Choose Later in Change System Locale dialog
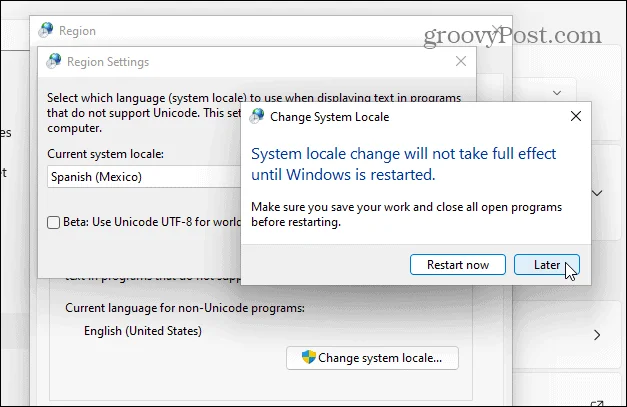Screen dimensions: 627x407 [x=547, y=265]
